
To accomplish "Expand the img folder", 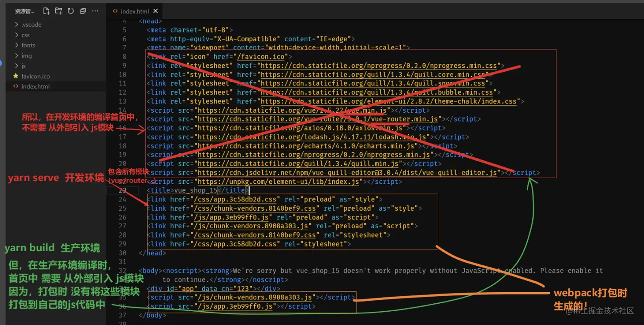I will click(26, 56).
